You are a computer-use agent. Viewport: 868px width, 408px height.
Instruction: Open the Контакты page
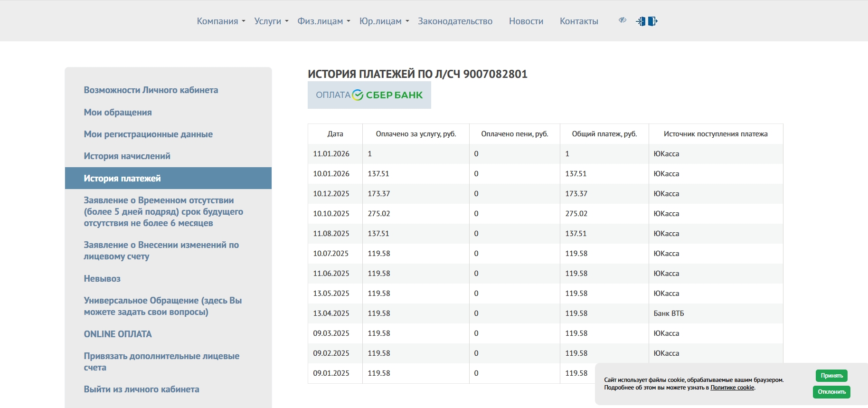point(578,21)
